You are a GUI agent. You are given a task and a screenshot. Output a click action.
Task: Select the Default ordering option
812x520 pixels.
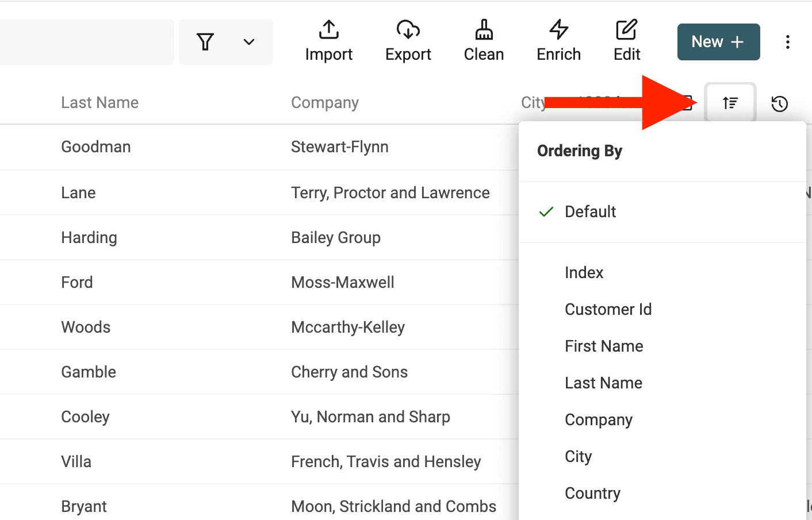point(590,212)
